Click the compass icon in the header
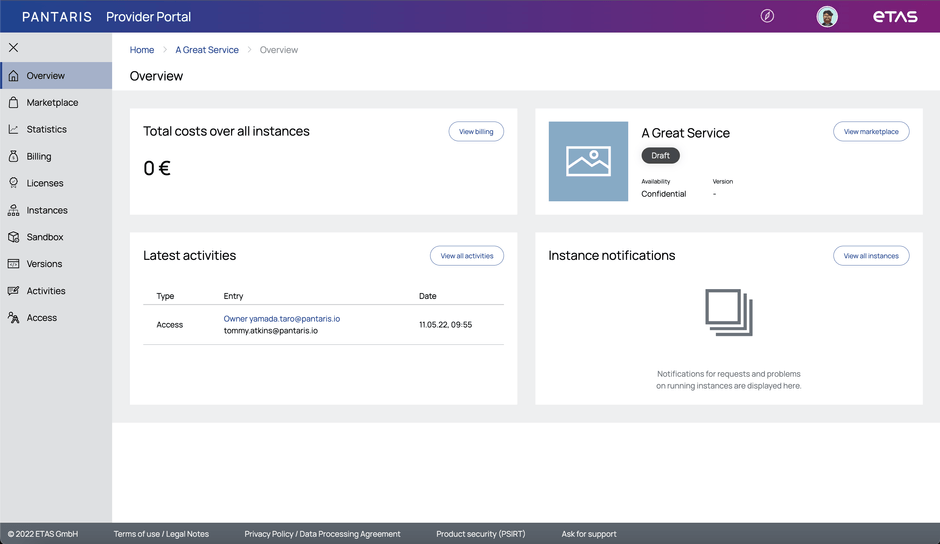Screen dimensions: 940x544 (767, 16)
